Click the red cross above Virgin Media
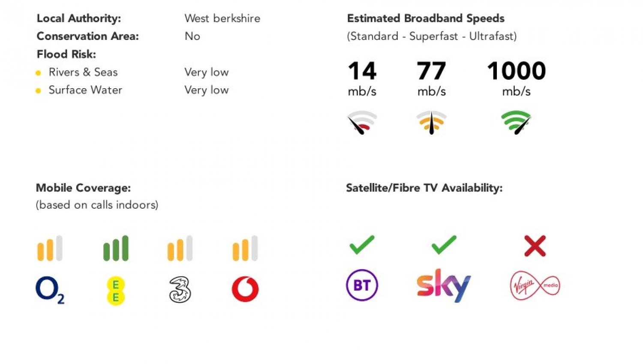Image resolution: width=643 pixels, height=364 pixels. (x=535, y=246)
